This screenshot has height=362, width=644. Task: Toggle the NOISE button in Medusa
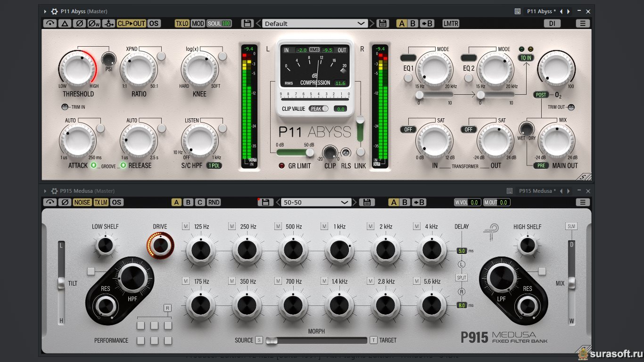click(x=83, y=202)
